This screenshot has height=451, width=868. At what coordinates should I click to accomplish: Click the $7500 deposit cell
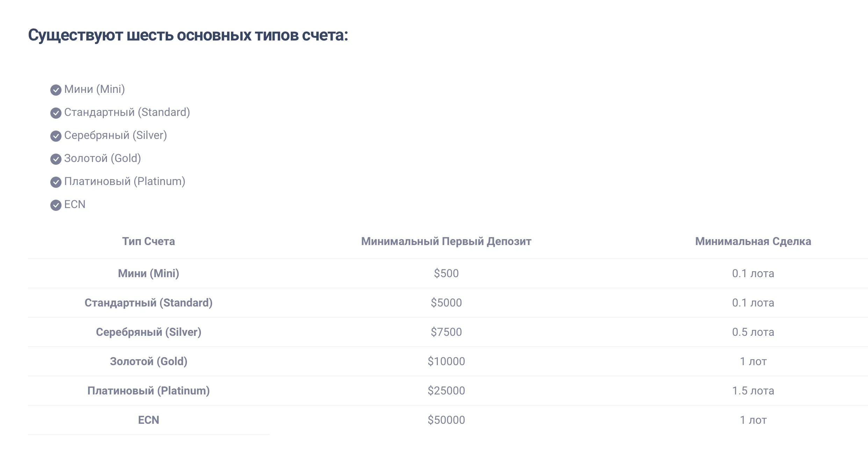click(x=446, y=332)
